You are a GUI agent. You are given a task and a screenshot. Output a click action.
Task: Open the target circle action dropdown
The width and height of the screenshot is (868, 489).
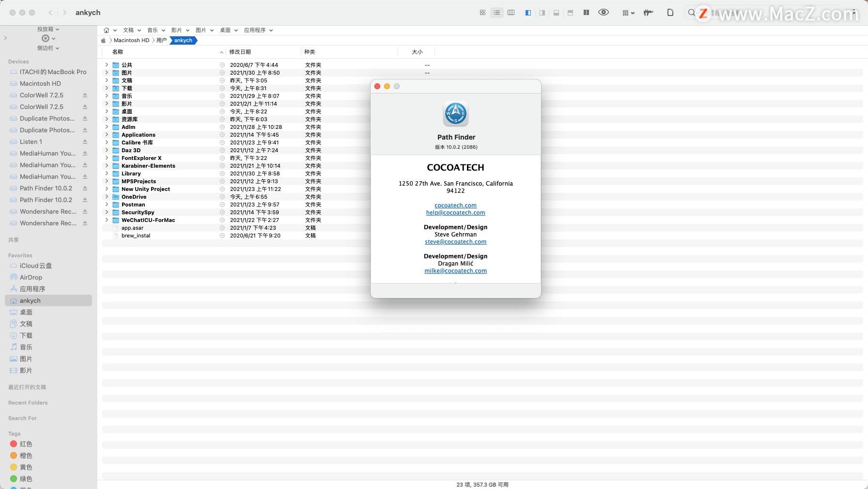click(48, 38)
